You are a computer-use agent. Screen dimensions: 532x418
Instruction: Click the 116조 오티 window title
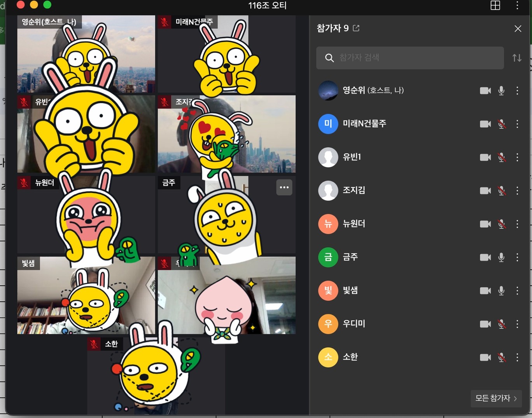267,5
